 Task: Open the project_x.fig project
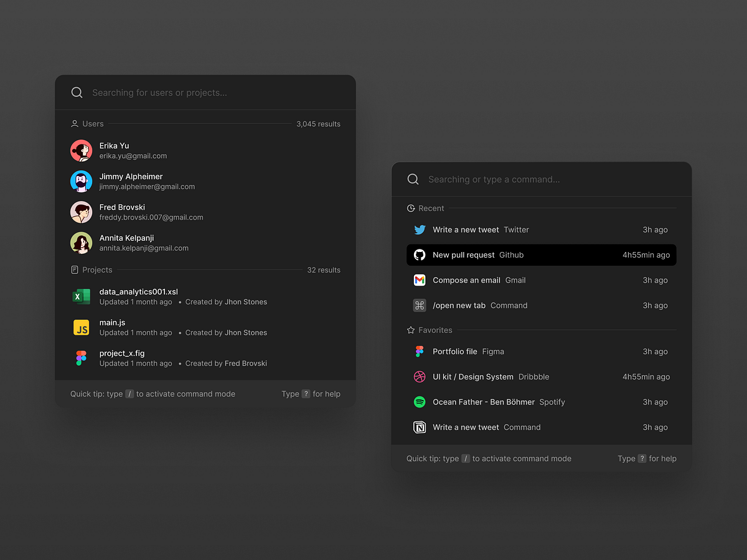(122, 353)
